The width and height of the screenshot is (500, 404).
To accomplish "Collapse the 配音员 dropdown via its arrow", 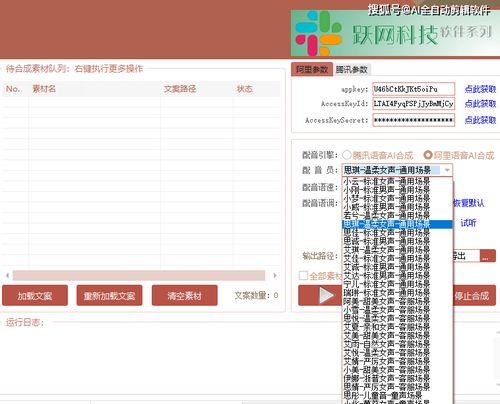I will pos(447,170).
